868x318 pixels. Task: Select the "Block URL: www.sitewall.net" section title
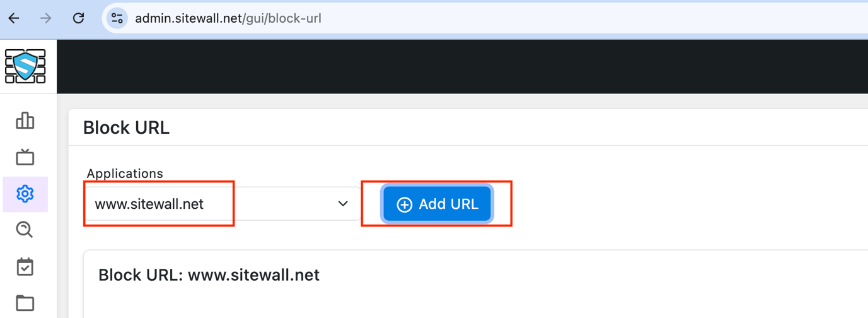pos(209,275)
